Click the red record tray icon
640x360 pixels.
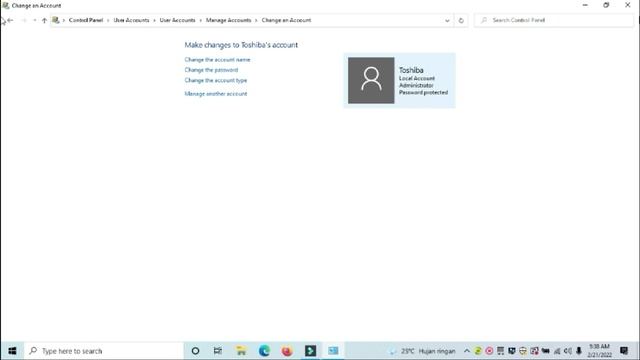pos(489,351)
